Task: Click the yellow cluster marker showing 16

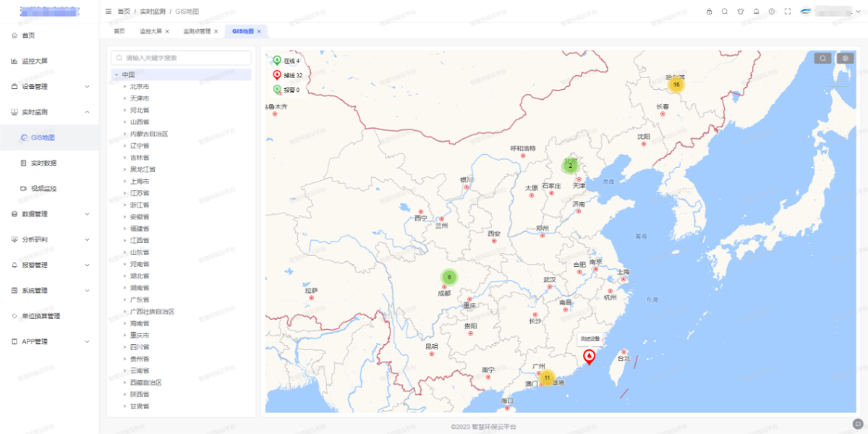Action: coord(676,85)
